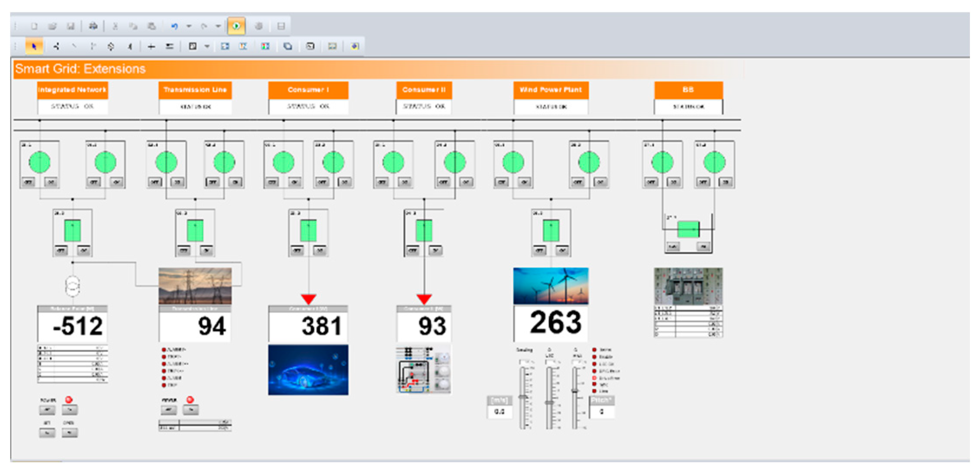The image size is (980, 476).
Task: Click the save disk icon
Action: point(71,26)
